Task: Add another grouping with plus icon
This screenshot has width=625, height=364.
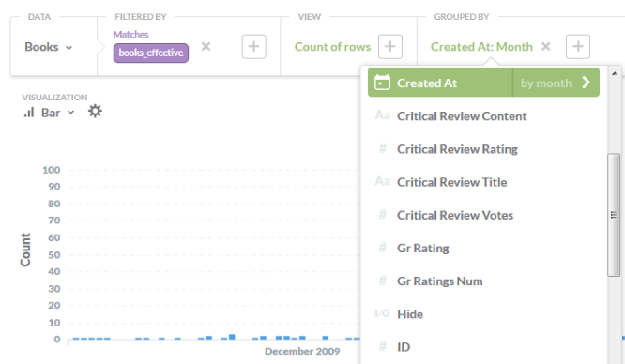Action: click(578, 47)
